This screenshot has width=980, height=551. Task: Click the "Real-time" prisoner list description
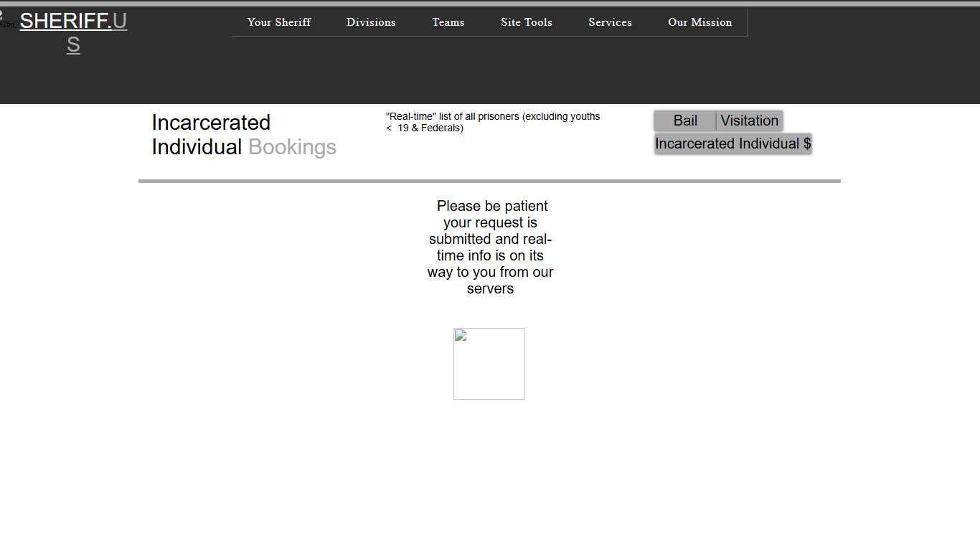click(x=492, y=122)
